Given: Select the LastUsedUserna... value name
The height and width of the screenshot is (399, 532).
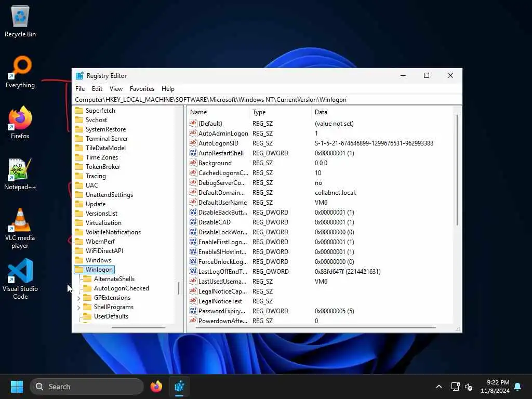Looking at the screenshot, I should tap(222, 281).
